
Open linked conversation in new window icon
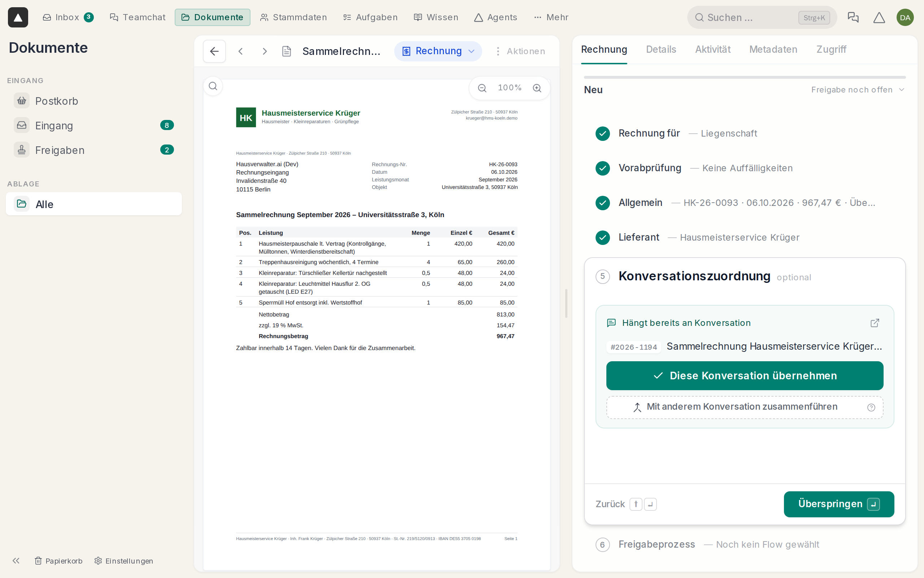[875, 323]
